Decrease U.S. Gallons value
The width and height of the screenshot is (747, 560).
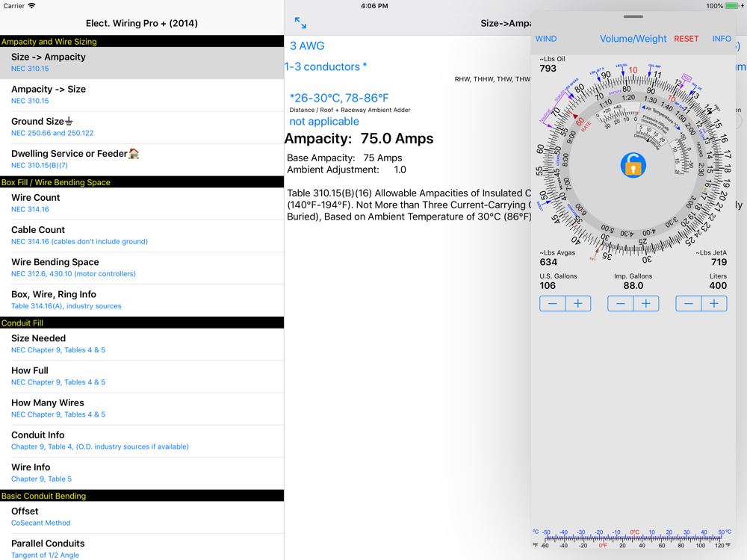tap(552, 303)
